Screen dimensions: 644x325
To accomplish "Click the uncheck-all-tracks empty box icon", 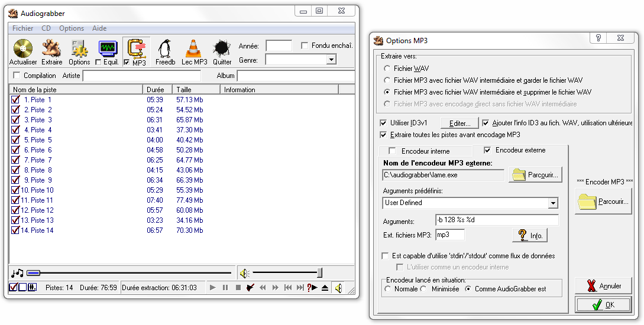I will [22, 287].
